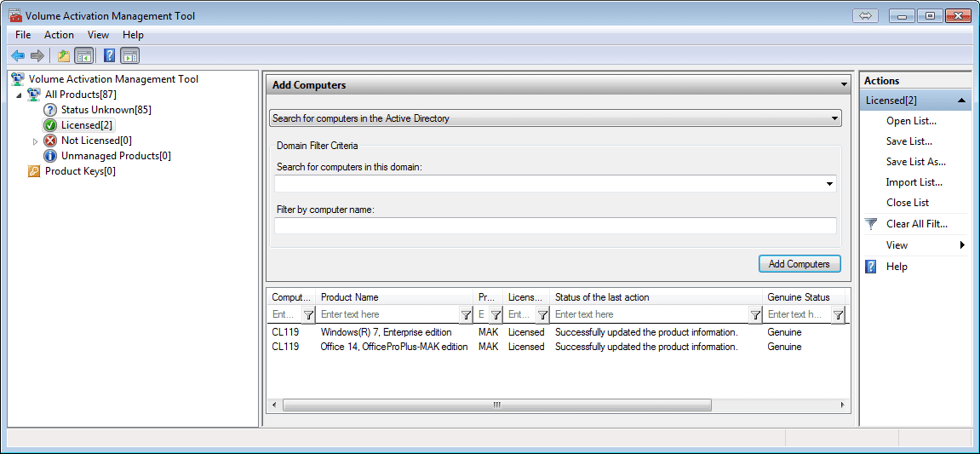This screenshot has height=454, width=980.
Task: Click the Product Name column filter icon
Action: (467, 314)
